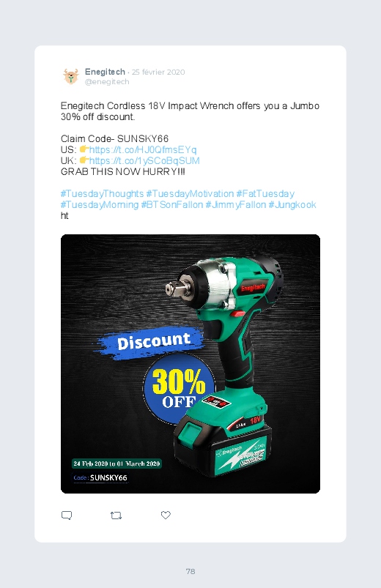Image resolution: width=381 pixels, height=588 pixels.
Task: Click the pointing hand emoji beside US link
Action: click(x=84, y=149)
